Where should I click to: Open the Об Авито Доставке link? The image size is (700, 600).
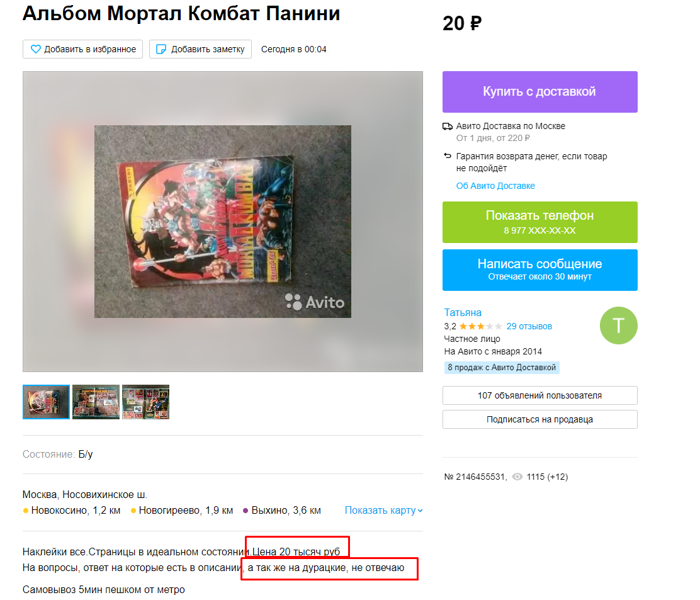(x=495, y=186)
